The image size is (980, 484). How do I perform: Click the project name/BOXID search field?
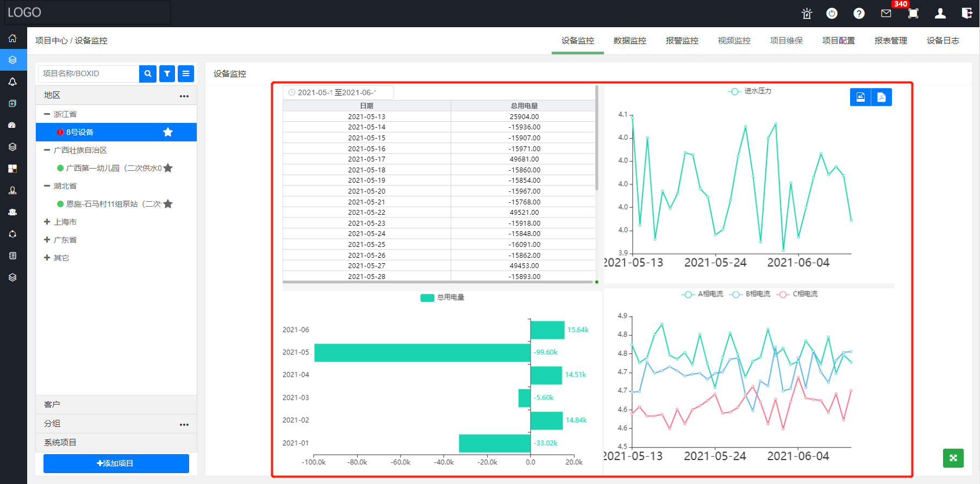tap(89, 73)
